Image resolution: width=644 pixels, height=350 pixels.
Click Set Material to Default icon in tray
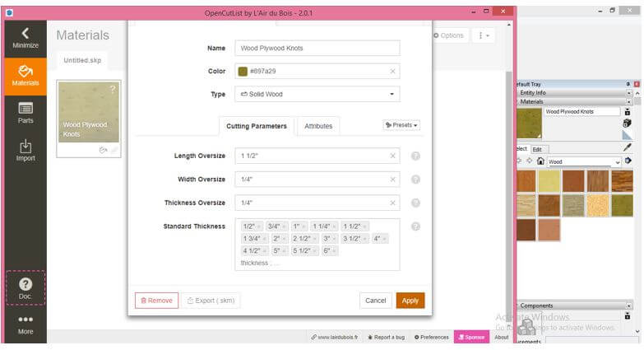click(x=628, y=135)
